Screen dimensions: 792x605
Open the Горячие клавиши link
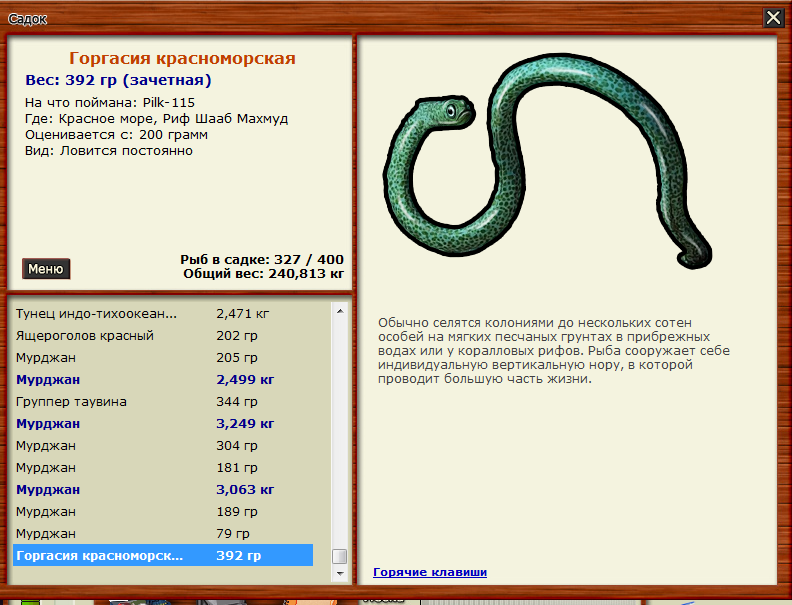(430, 572)
